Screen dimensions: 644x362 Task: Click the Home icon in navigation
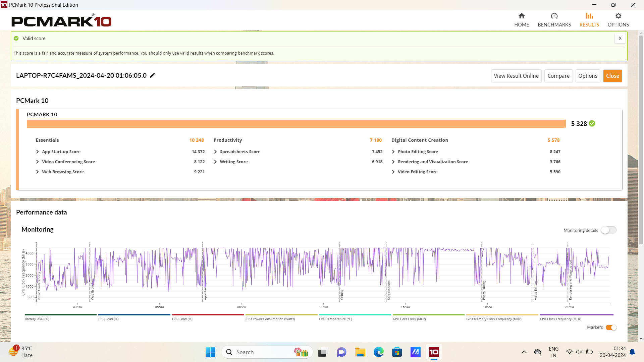[x=521, y=16]
